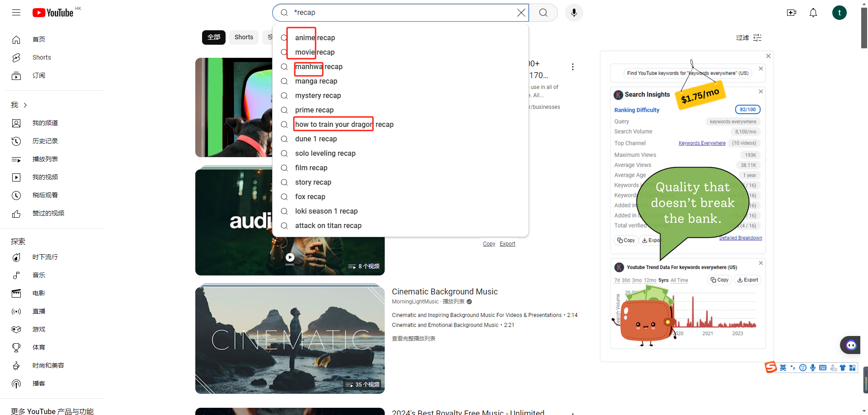The width and height of the screenshot is (868, 415).
Task: Select 首页 in the left sidebar
Action: (38, 40)
